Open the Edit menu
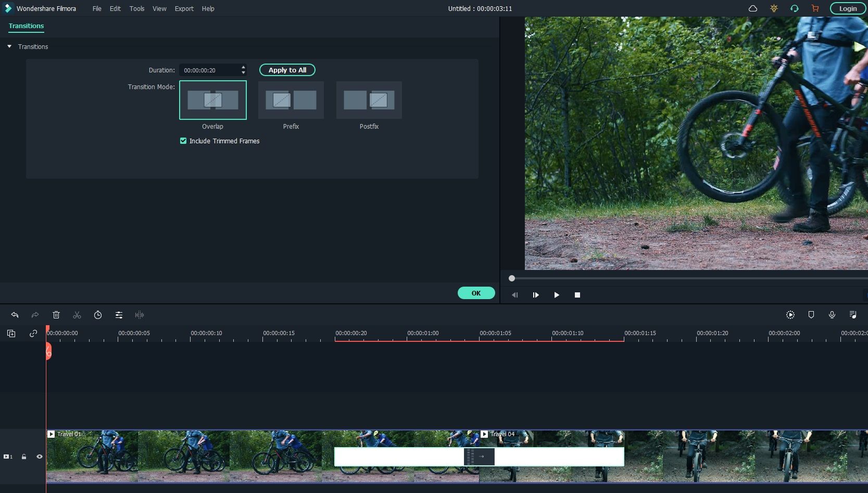The width and height of the screenshot is (868, 493). (115, 8)
